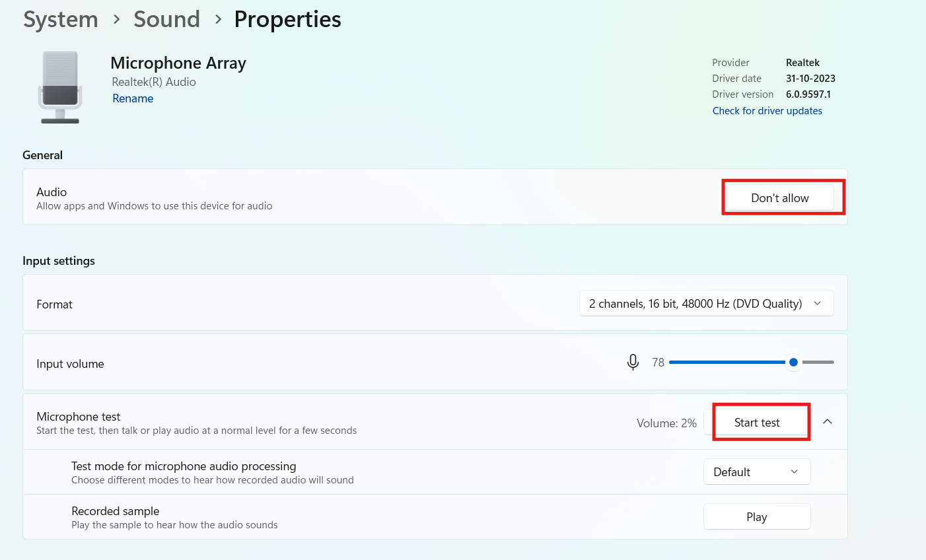Open the Format quality dropdown
This screenshot has width=926, height=560.
click(x=705, y=303)
